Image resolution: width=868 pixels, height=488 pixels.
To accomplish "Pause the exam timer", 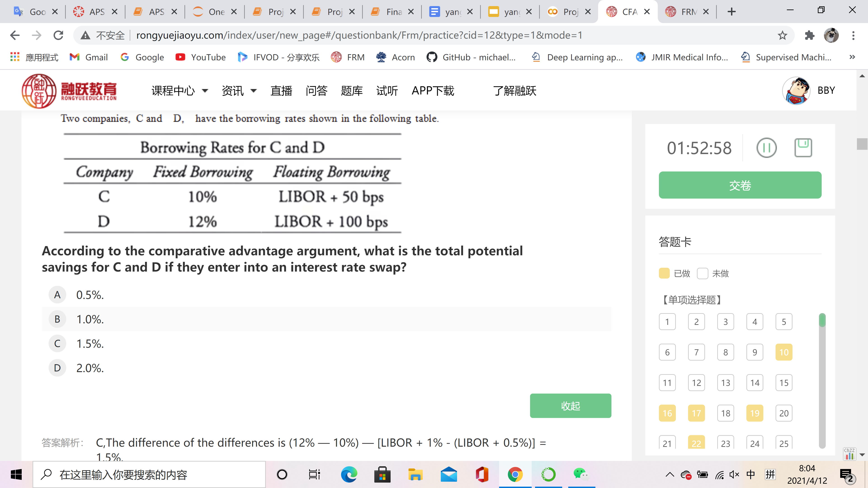I will [766, 148].
